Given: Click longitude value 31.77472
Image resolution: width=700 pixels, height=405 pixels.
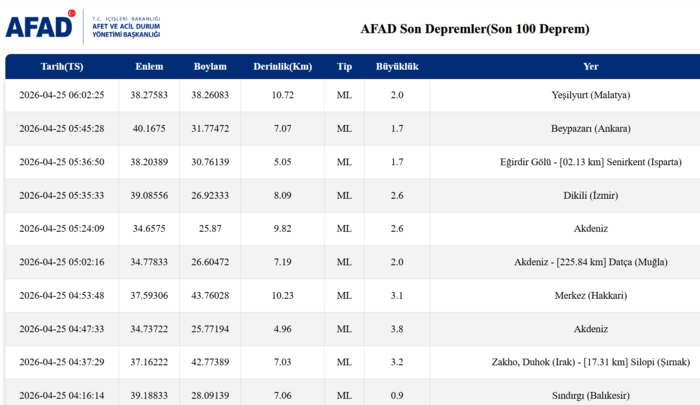Looking at the screenshot, I should (x=210, y=129).
